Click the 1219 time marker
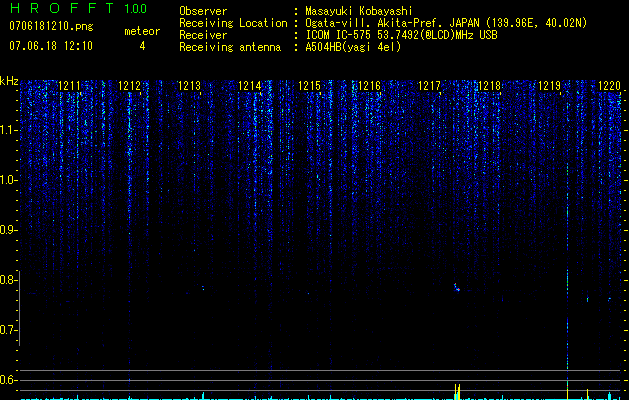This screenshot has height=400, width=629. 549,86
